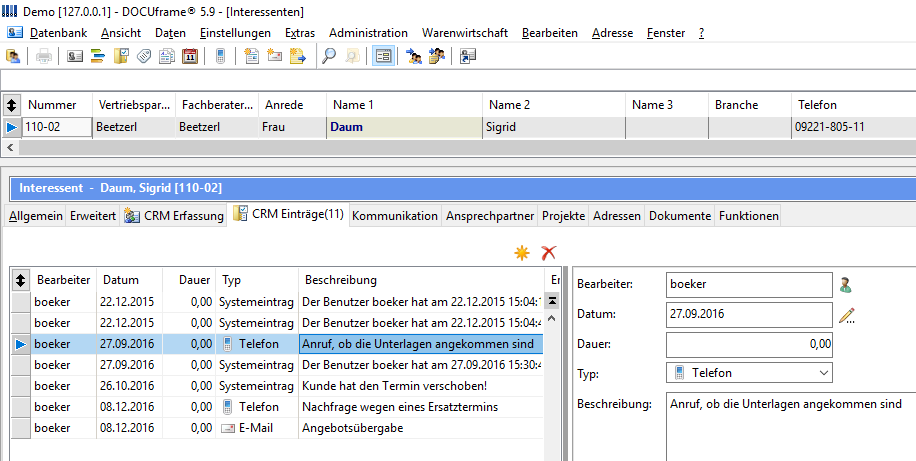The height and width of the screenshot is (461, 916).
Task: Switch to the Funktionen tab
Action: pyautogui.click(x=749, y=216)
